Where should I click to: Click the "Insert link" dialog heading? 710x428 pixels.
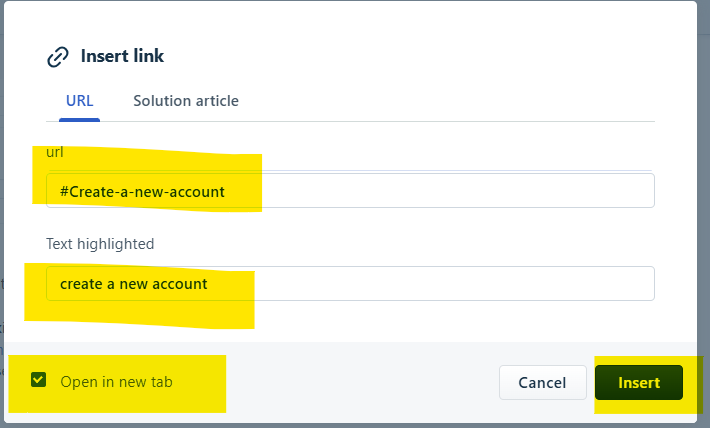coord(122,56)
